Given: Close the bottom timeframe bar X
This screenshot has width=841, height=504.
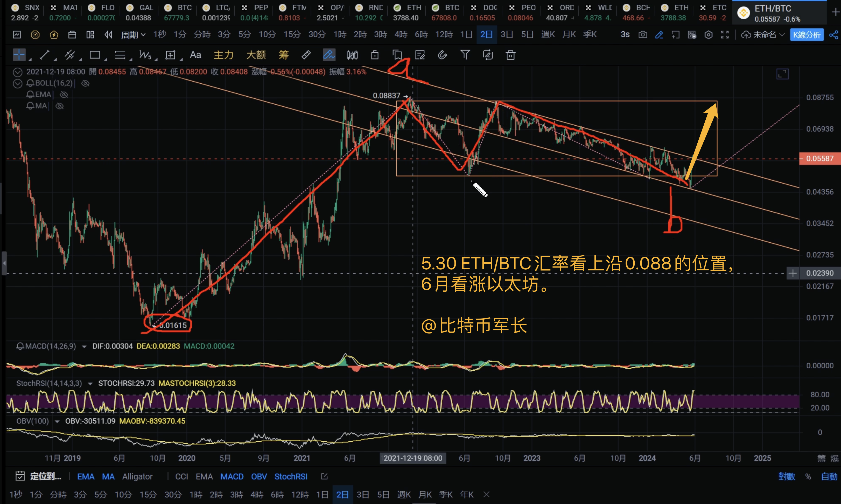Looking at the screenshot, I should click(x=486, y=494).
